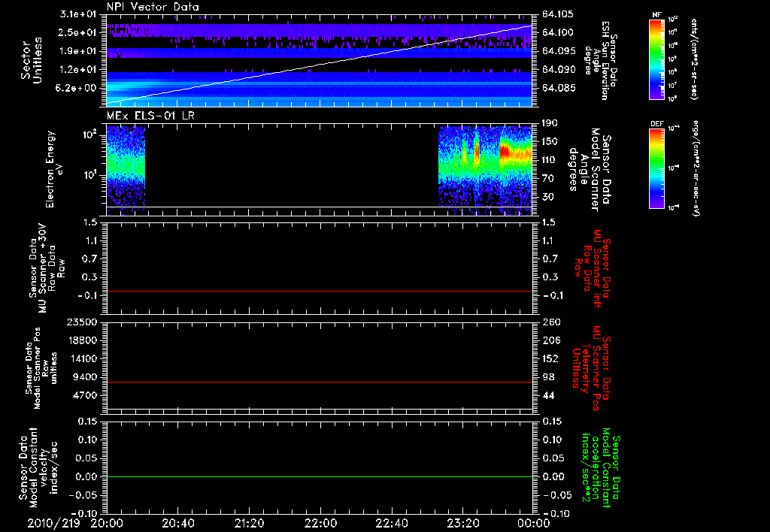
Task: Click the white sun elevation angle line
Action: (x=319, y=65)
